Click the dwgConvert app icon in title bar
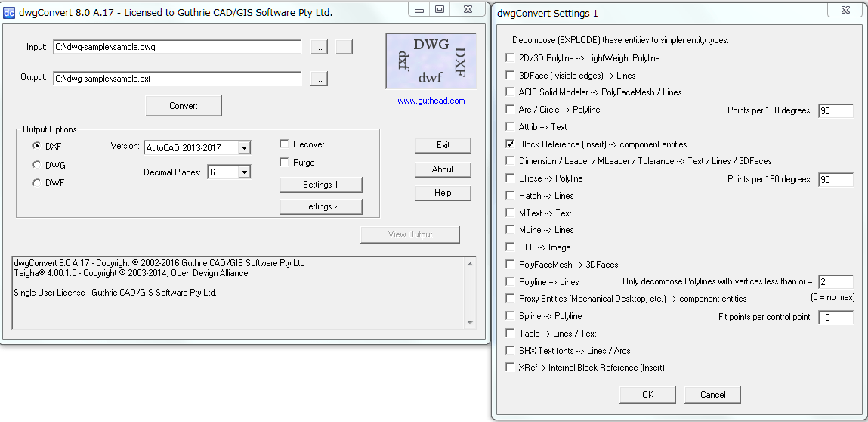868x422 pixels. point(10,12)
